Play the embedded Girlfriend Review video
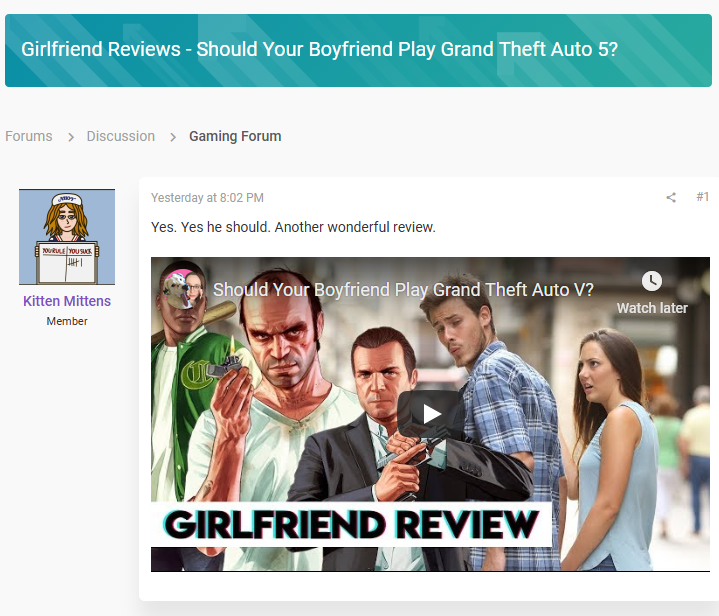 (431, 414)
